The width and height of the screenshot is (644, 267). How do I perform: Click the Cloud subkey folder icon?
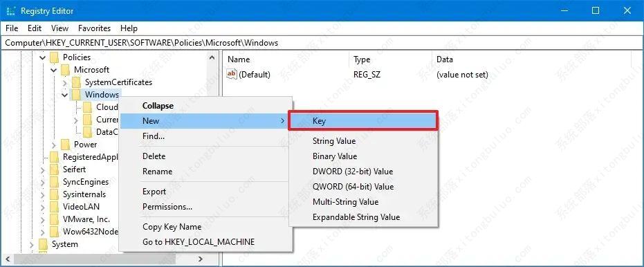click(x=87, y=107)
